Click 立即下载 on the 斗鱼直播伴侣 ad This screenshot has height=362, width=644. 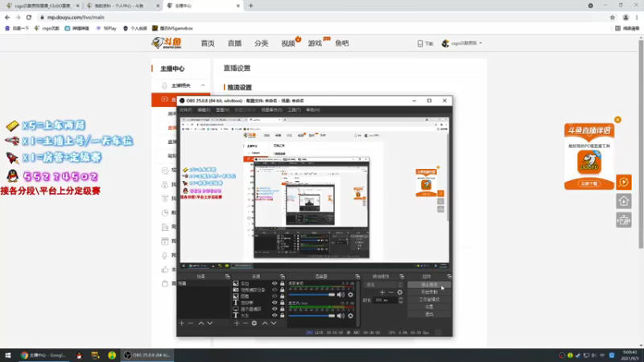point(589,183)
